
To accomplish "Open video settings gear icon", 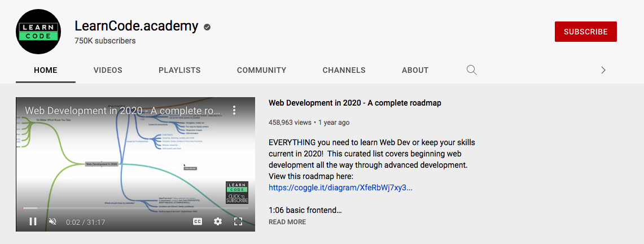I will coord(218,221).
